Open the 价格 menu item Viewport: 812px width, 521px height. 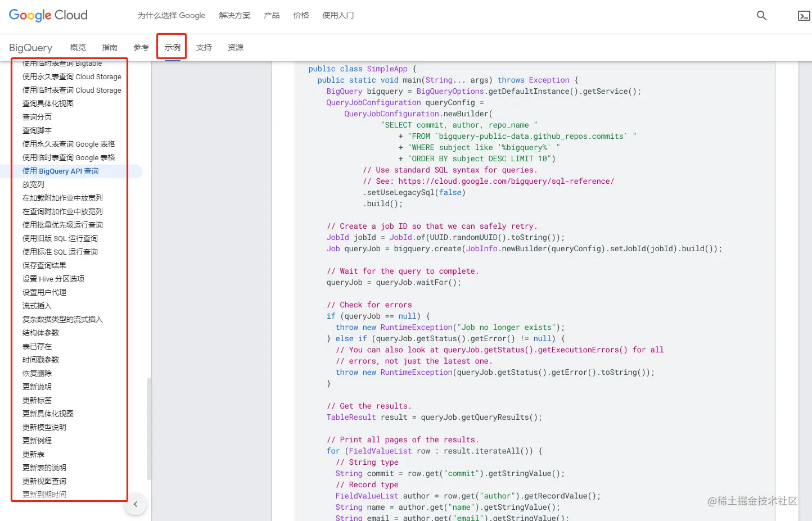tap(301, 15)
